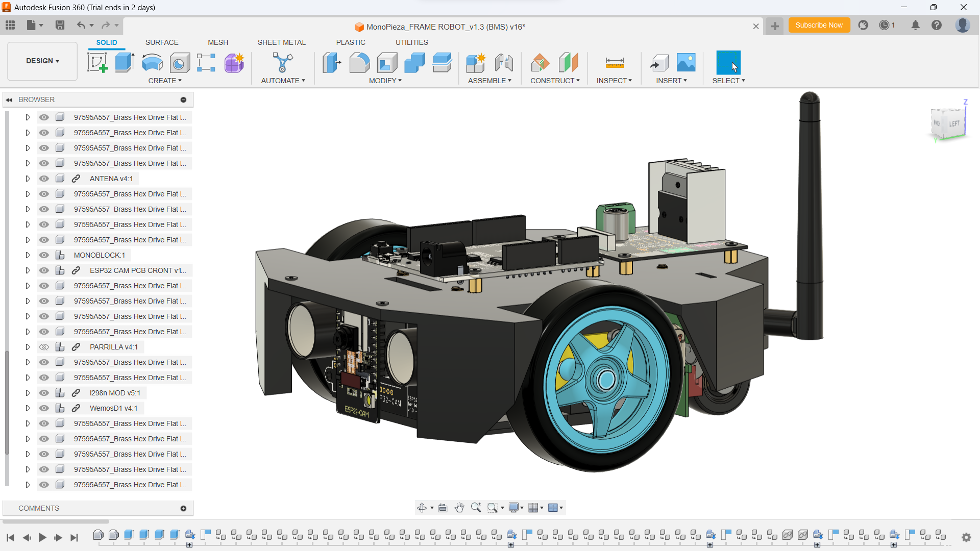Open the Fillet tool in MODIFY menu
Image resolution: width=980 pixels, height=551 pixels.
click(359, 63)
